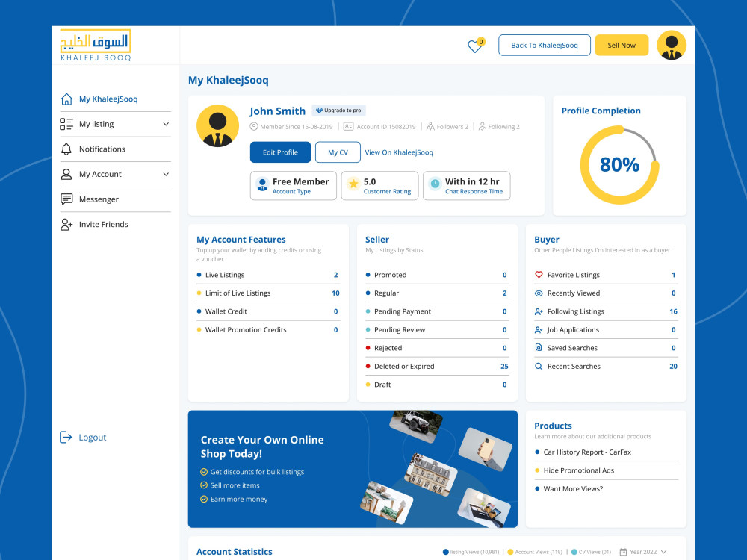
Task: Click the Pending Payment row
Action: tap(437, 311)
